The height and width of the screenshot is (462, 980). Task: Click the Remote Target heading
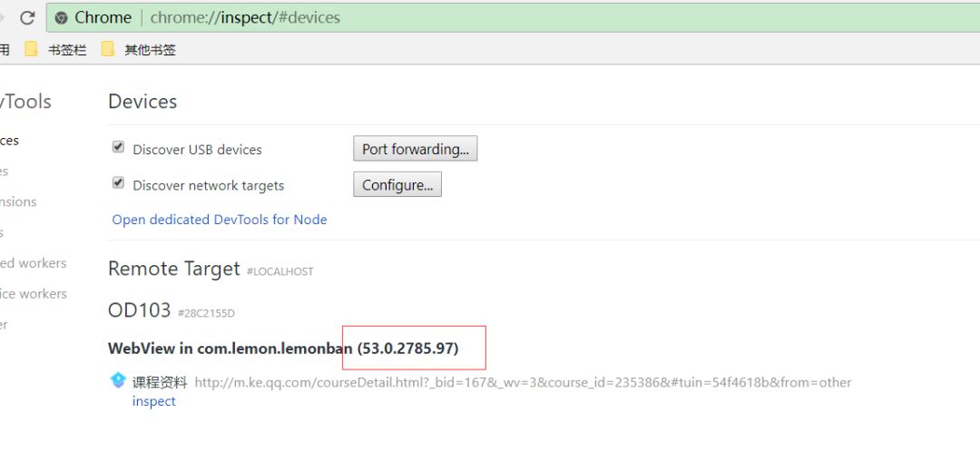pos(173,268)
